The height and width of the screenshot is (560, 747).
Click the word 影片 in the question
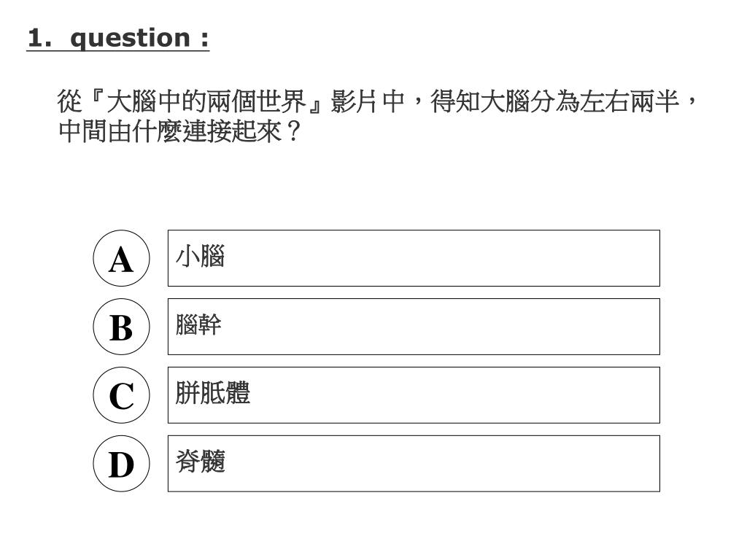[x=355, y=101]
